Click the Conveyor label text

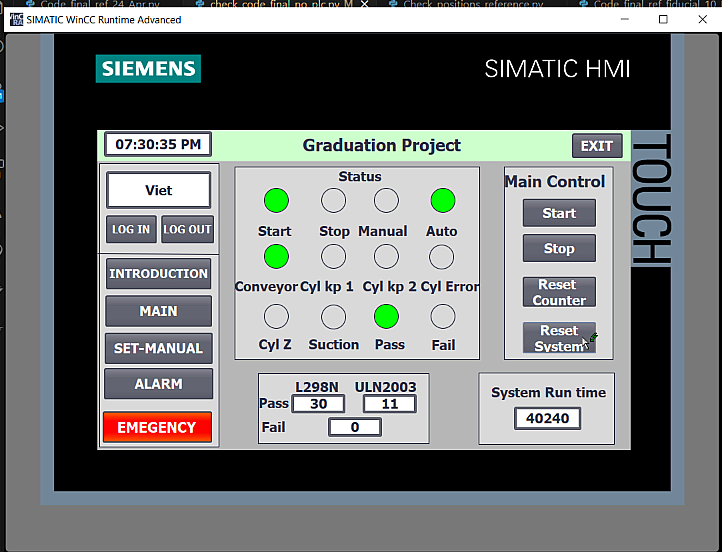click(266, 287)
